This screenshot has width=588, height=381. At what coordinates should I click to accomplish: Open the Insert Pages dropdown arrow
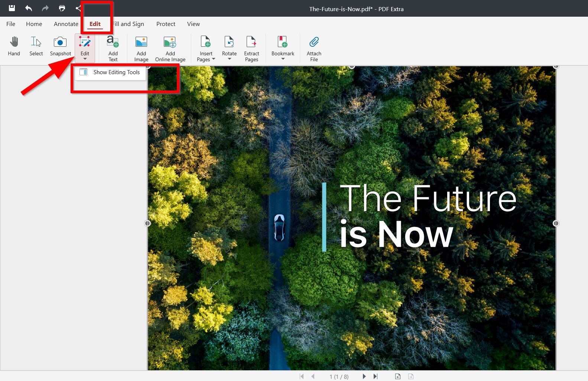pyautogui.click(x=214, y=59)
